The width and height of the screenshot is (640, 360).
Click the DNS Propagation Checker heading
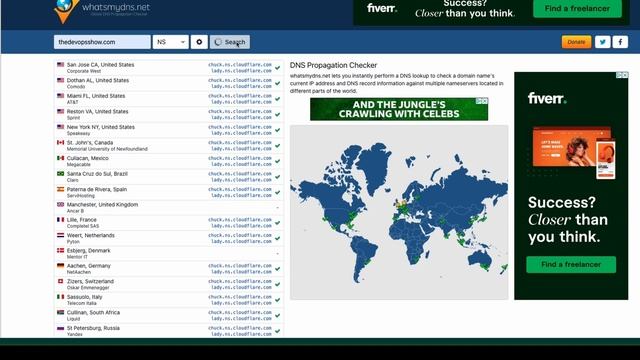coord(333,65)
